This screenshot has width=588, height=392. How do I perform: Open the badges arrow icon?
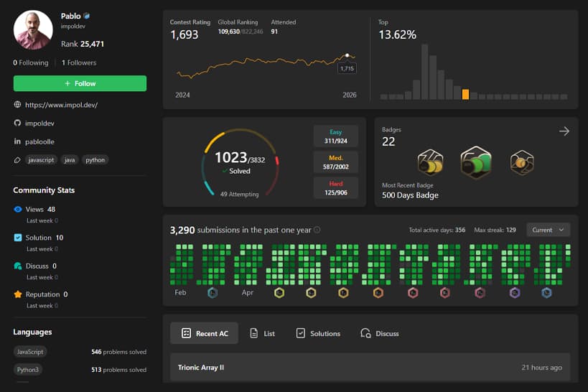tap(564, 131)
